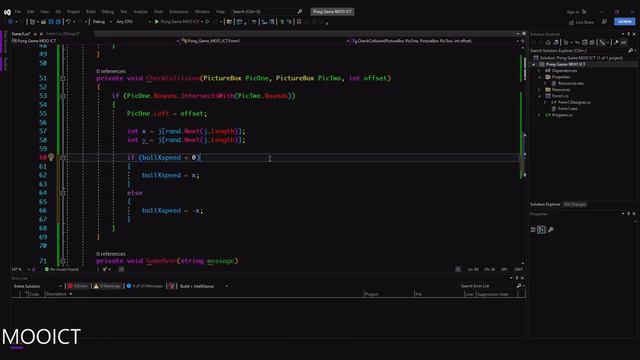The height and width of the screenshot is (360, 640).
Task: Click the editor vertical scrollbar
Action: [x=523, y=155]
